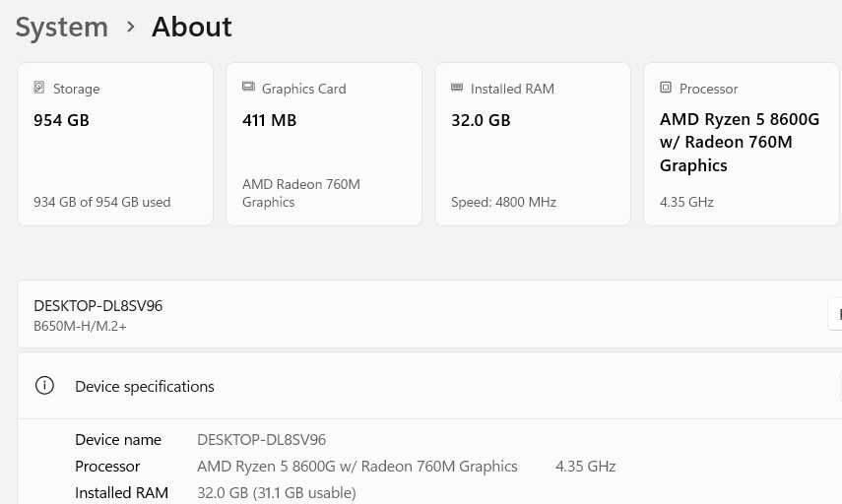Click the Installed RAM chip icon
The width and height of the screenshot is (842, 504).
pos(457,88)
